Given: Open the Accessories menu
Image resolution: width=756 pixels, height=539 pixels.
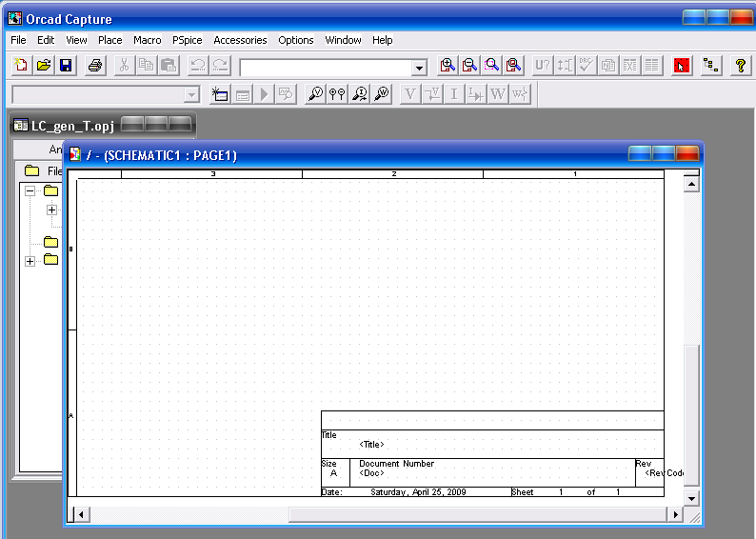Looking at the screenshot, I should coord(240,40).
